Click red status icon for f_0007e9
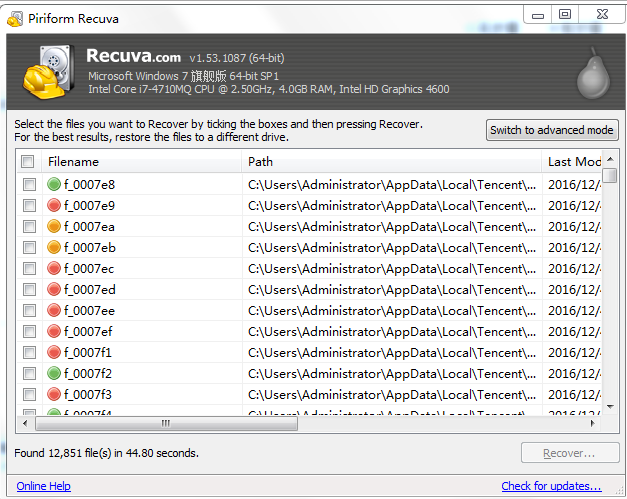Screen dimensions: 627x499 point(54,205)
